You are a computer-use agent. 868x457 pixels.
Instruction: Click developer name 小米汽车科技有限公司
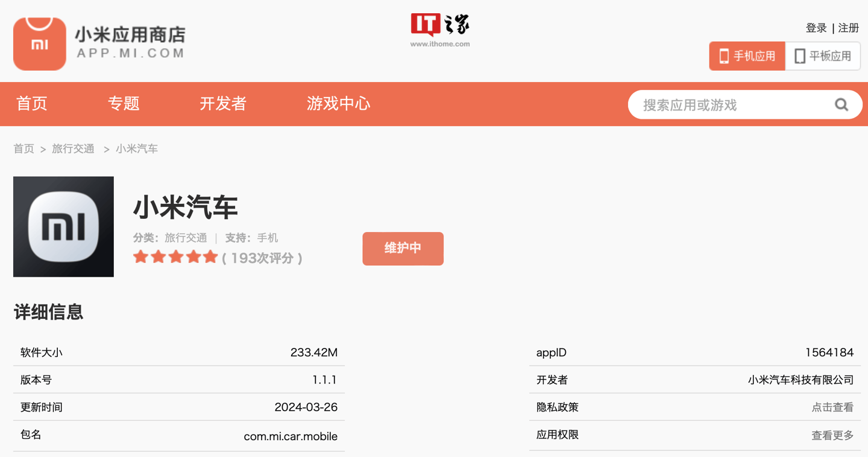(801, 380)
